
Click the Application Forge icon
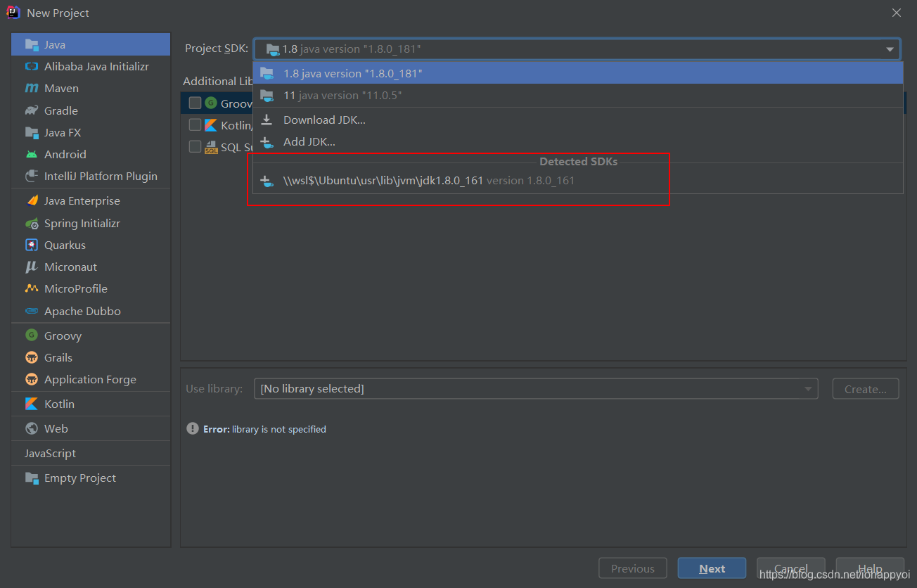pos(32,379)
